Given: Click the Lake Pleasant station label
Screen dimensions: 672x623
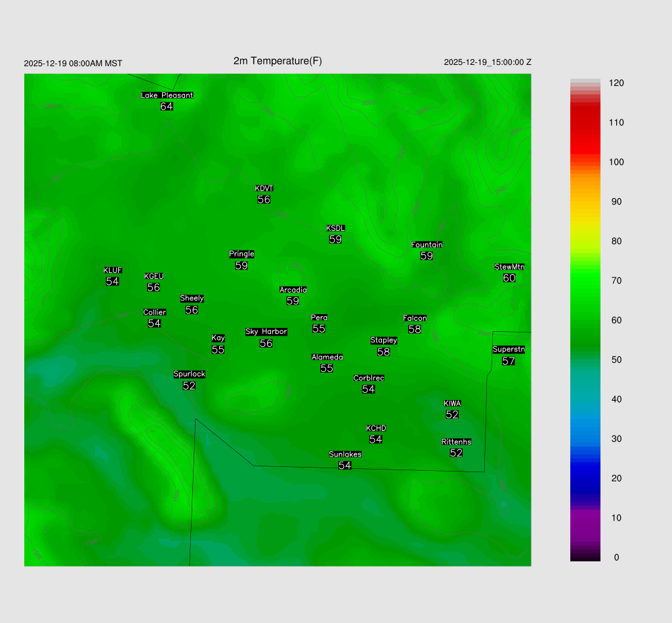Looking at the screenshot, I should coord(167,95).
